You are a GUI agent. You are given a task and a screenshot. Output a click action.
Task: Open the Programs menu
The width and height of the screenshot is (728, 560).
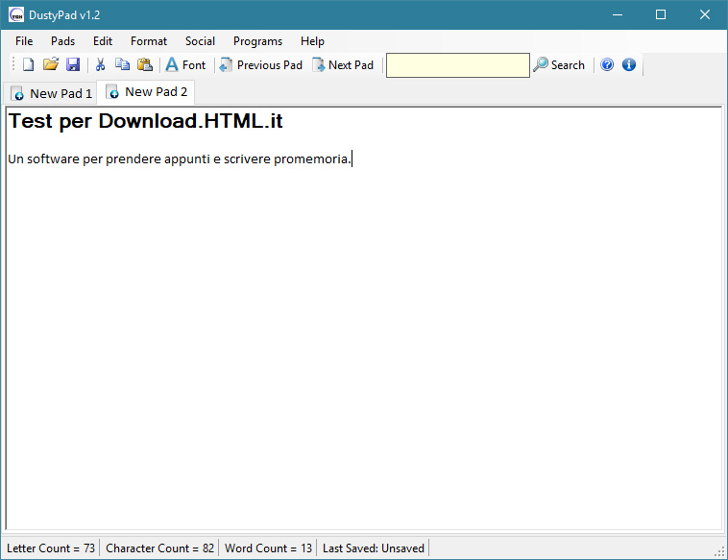point(257,41)
